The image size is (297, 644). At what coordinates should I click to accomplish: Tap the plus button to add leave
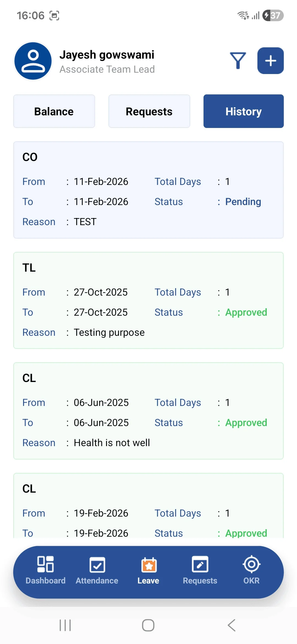coord(271,61)
